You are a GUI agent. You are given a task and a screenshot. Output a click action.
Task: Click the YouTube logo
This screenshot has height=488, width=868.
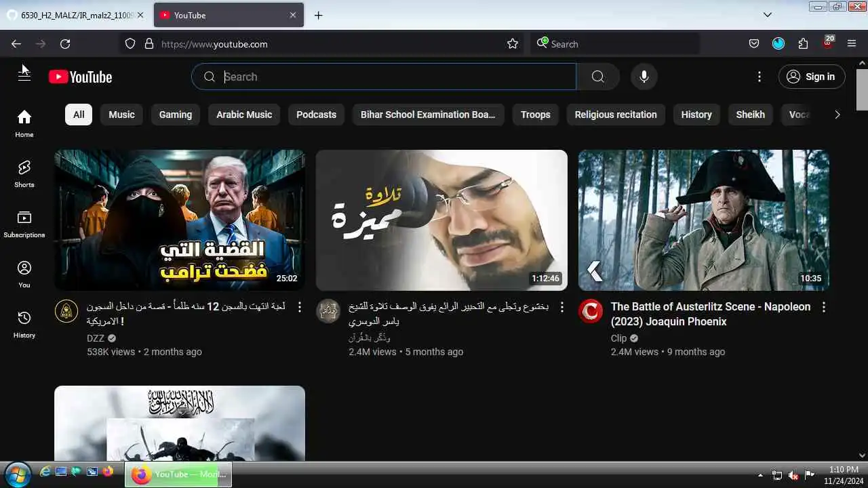(x=81, y=77)
